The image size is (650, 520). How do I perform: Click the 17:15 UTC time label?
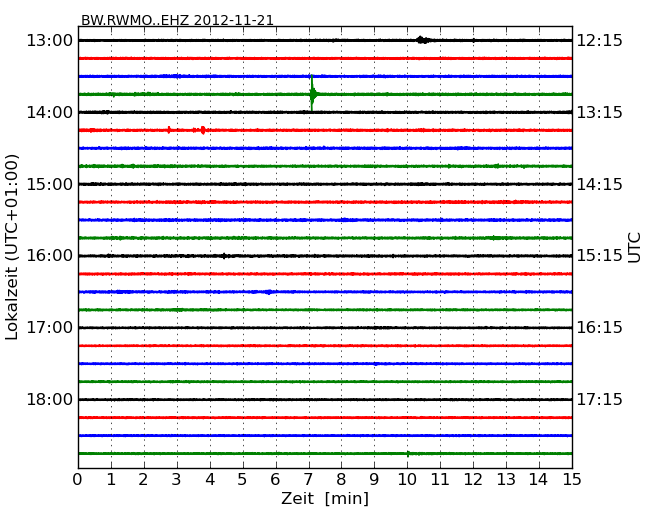click(x=599, y=400)
